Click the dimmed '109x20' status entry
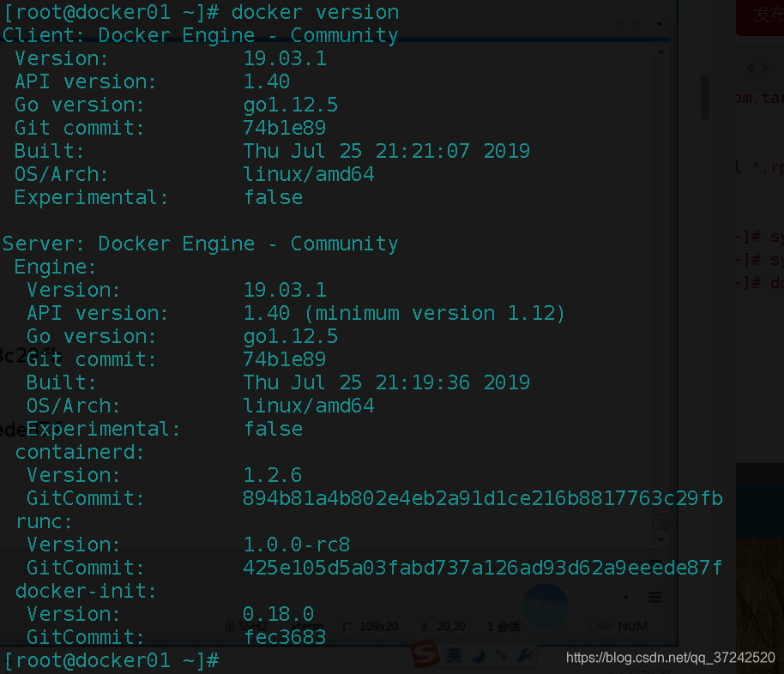This screenshot has width=784, height=674. (378, 627)
